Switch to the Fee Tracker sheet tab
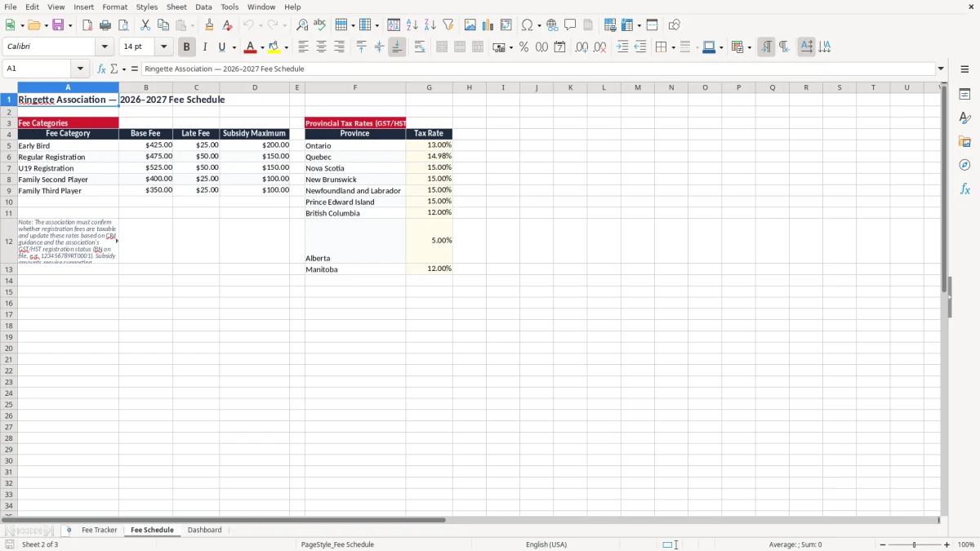Screen dimensions: 980x551 100,530
